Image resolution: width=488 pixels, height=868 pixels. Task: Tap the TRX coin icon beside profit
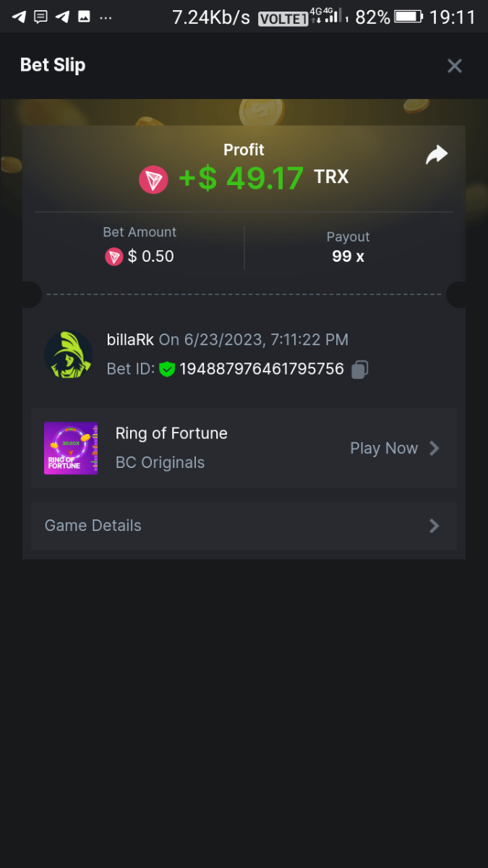[153, 179]
